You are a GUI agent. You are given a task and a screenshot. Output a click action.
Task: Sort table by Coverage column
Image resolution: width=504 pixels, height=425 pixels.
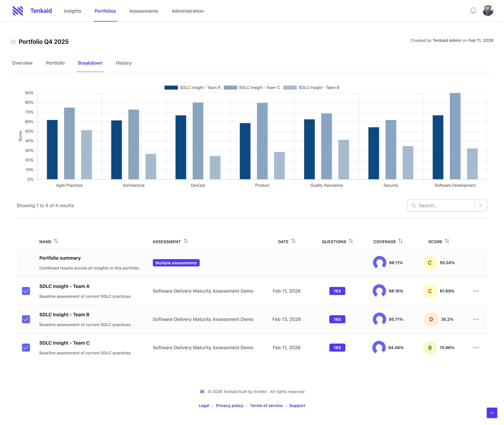coord(400,241)
